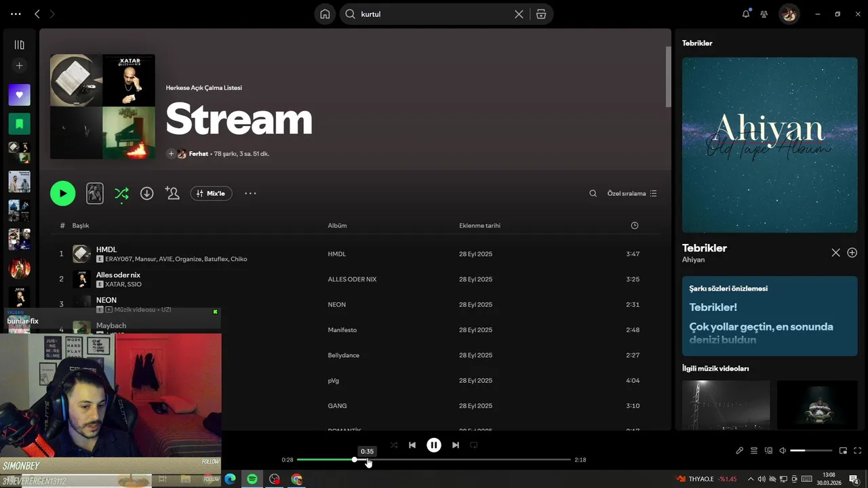The image size is (868, 488).
Task: Open the Spotify three-dots app menu
Action: coord(16,14)
